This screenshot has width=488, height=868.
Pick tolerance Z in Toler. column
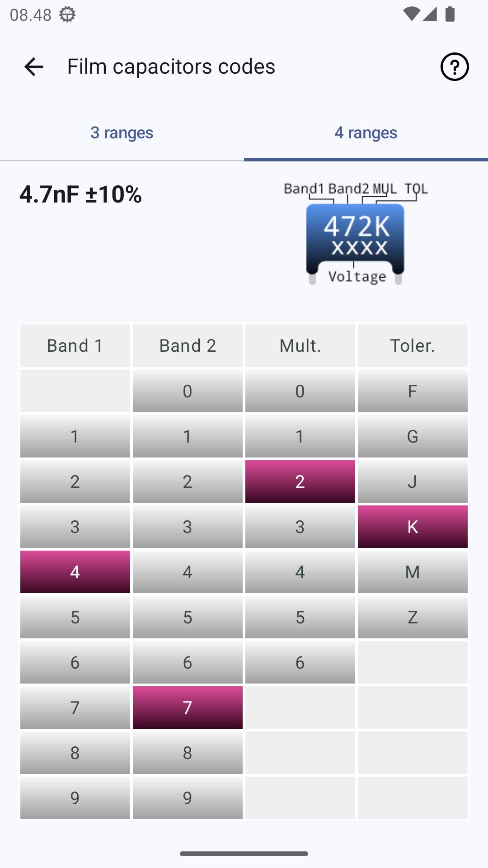click(x=413, y=617)
